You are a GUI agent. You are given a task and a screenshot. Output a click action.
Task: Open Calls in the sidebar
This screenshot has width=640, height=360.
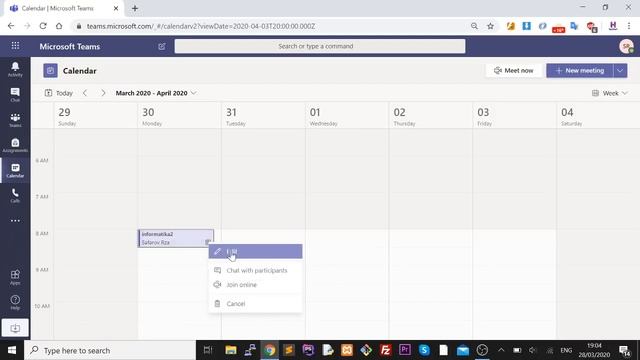pos(15,196)
